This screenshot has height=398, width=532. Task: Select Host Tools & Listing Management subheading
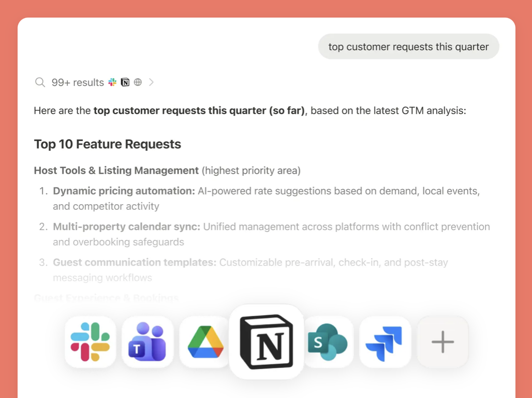point(116,171)
